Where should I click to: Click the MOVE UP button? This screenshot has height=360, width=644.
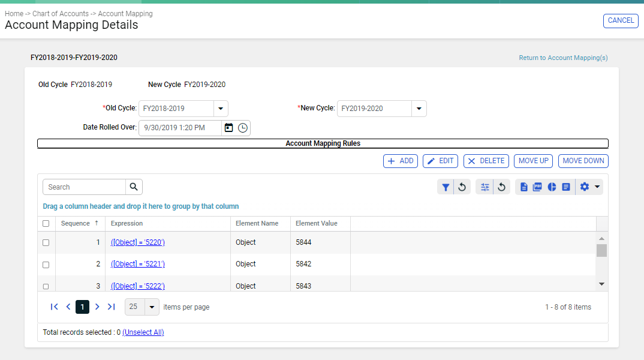pyautogui.click(x=534, y=161)
